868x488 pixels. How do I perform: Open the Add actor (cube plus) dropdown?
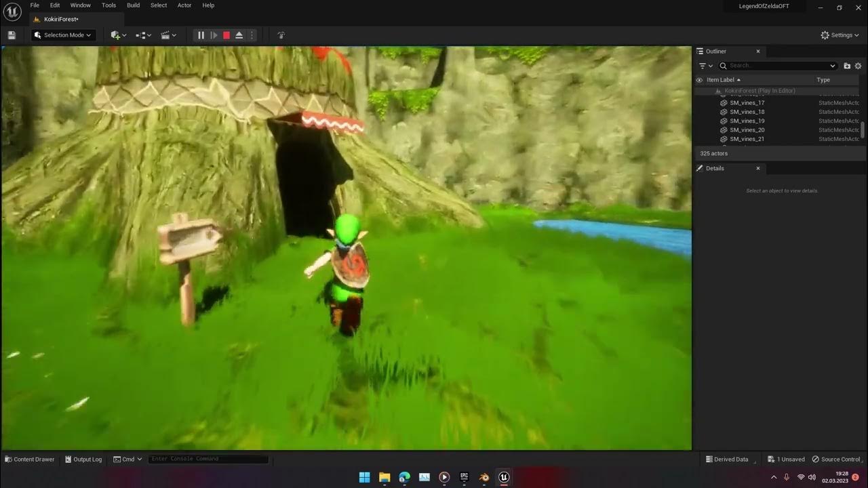119,35
